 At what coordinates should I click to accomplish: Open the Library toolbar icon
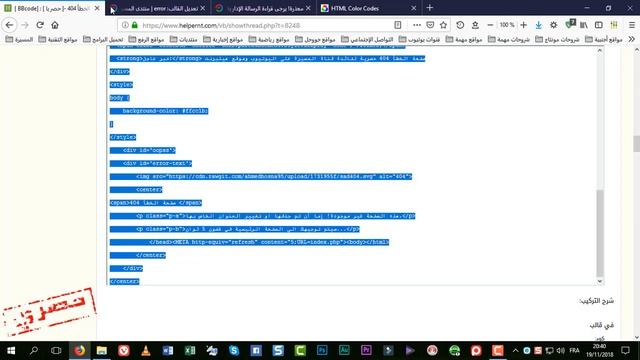(584, 25)
